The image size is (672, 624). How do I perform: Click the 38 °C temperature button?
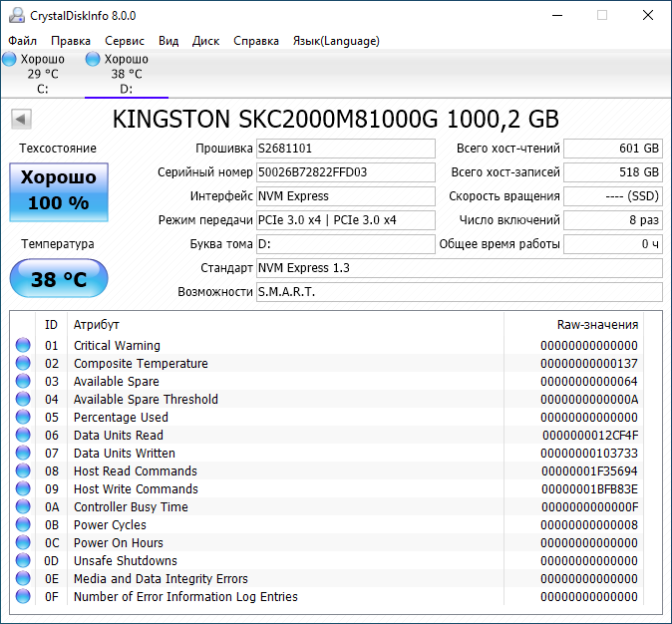click(x=59, y=278)
